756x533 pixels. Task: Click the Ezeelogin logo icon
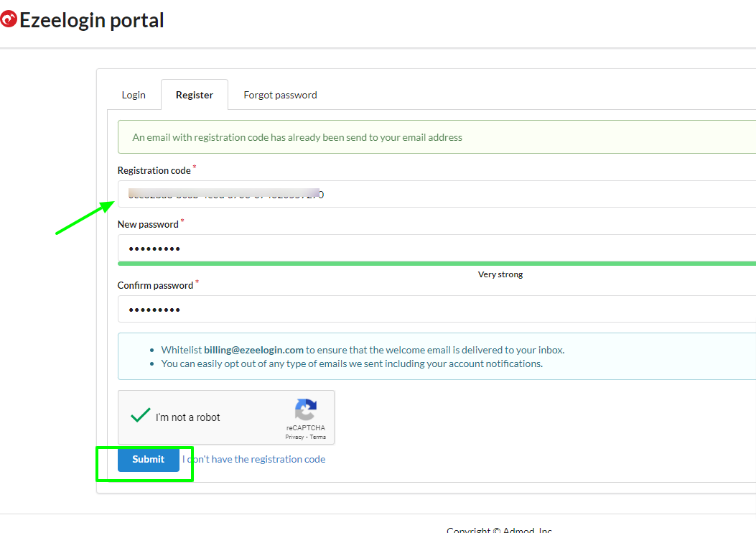pyautogui.click(x=8, y=19)
